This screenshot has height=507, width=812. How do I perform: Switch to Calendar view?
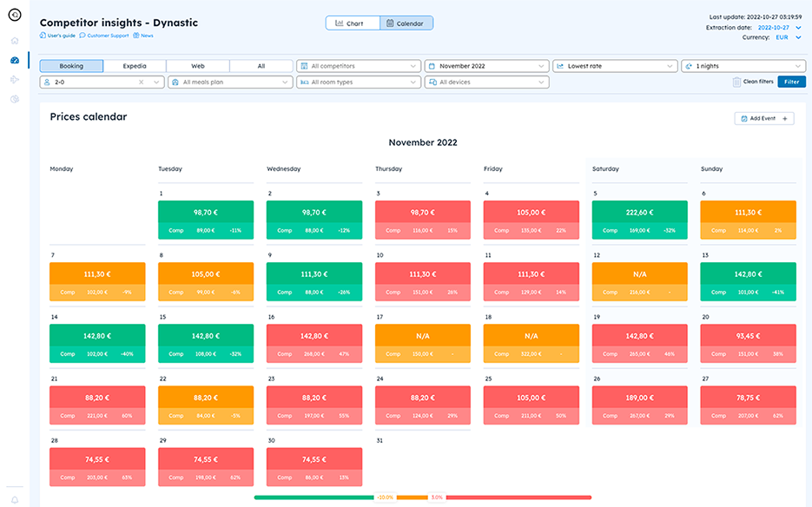[406, 23]
